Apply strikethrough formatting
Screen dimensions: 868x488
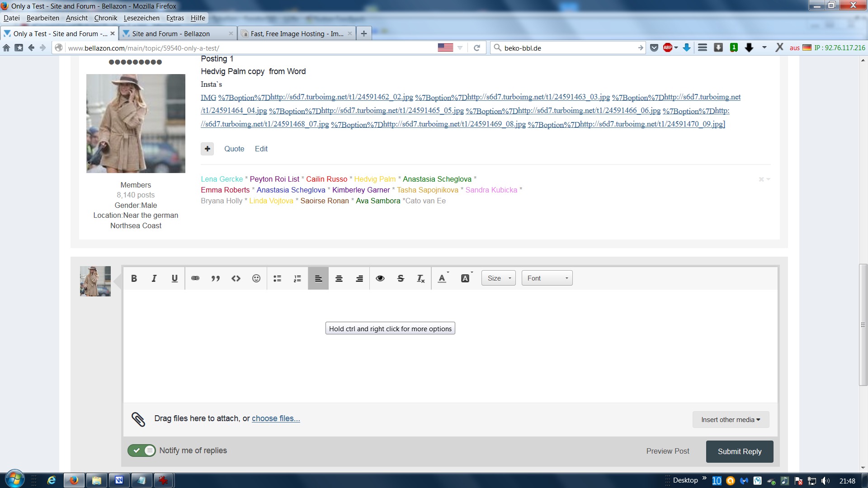[401, 278]
